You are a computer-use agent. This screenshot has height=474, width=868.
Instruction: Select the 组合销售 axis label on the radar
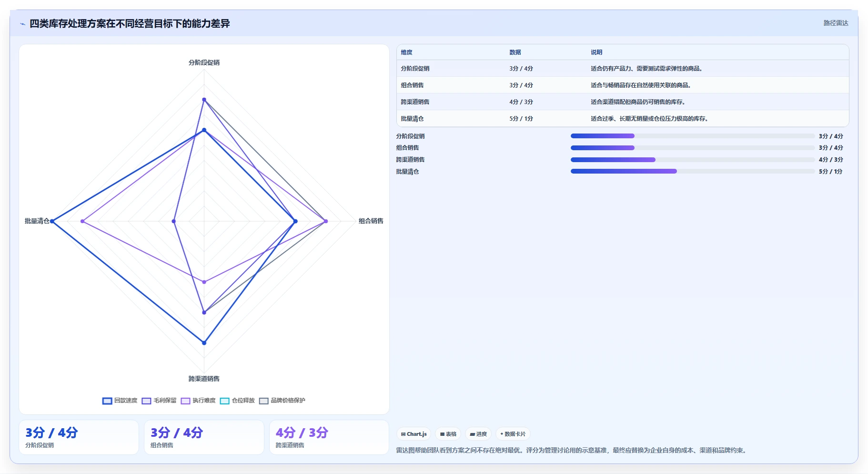pyautogui.click(x=371, y=221)
